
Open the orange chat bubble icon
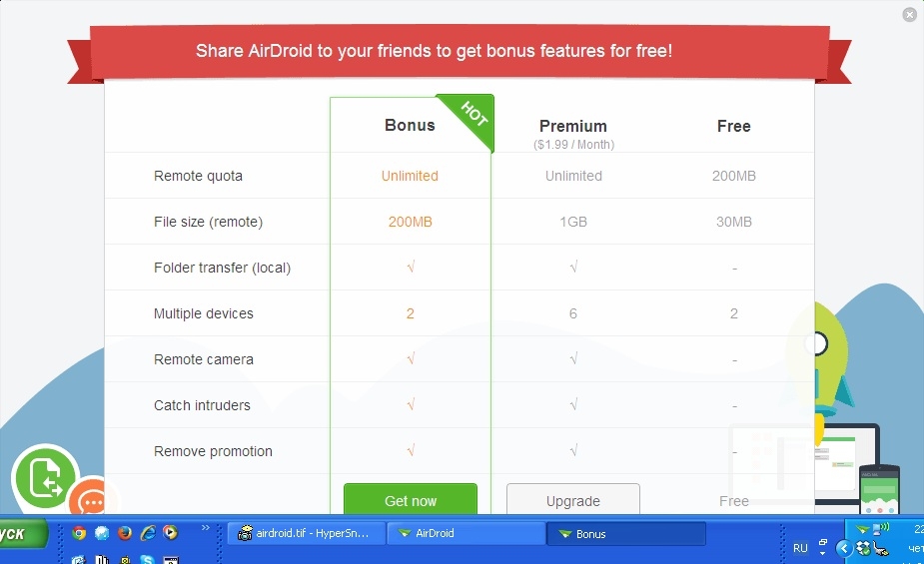coord(91,500)
